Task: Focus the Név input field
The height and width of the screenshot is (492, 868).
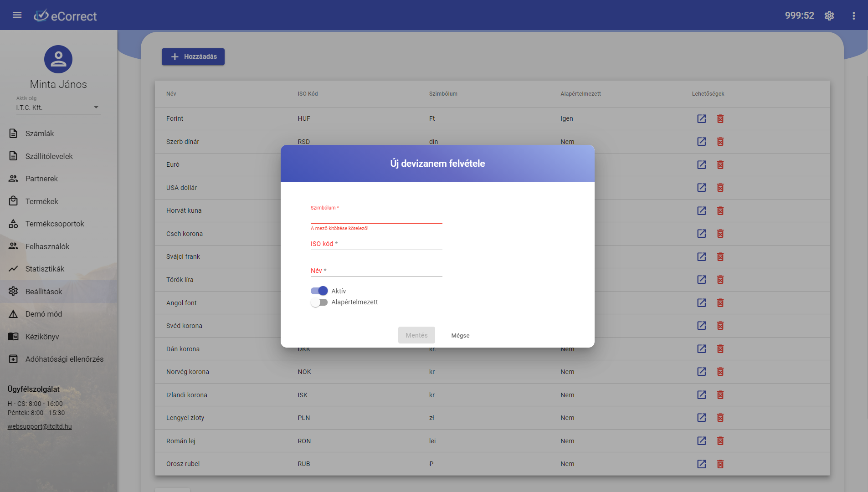Action: click(376, 271)
